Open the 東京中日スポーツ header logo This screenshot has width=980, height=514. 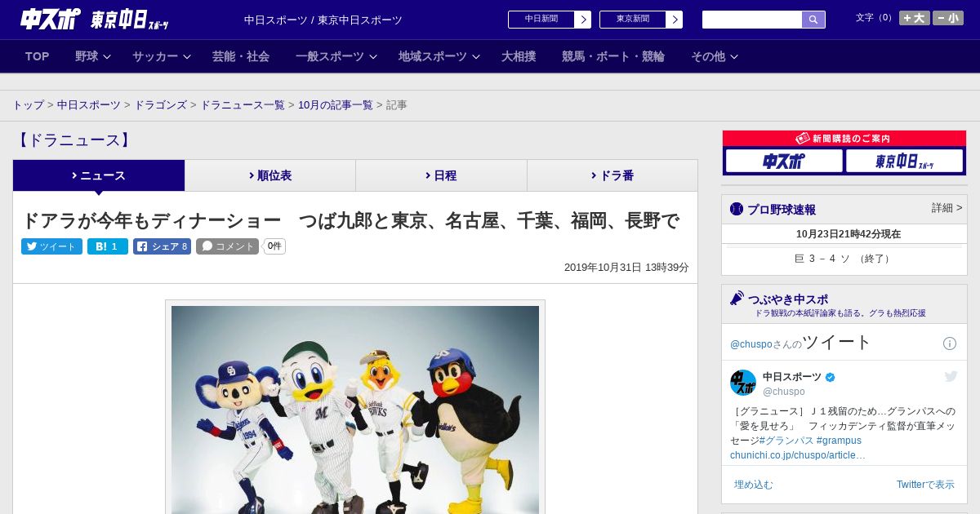[130, 19]
